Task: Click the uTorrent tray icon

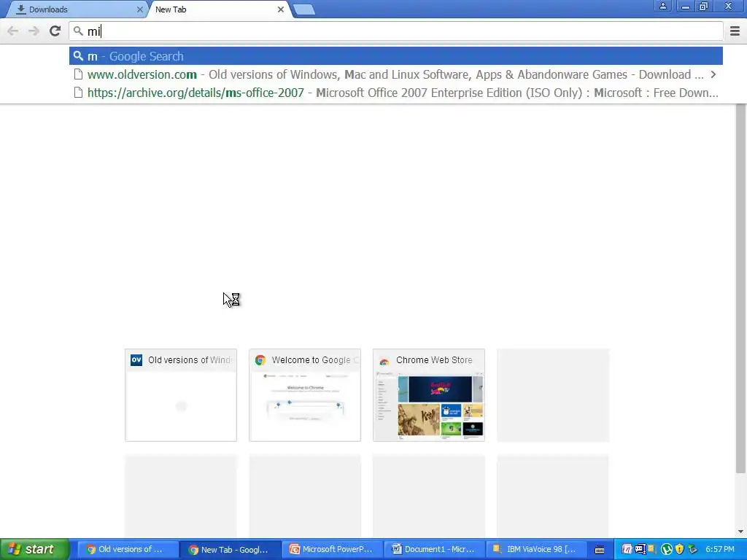Action: point(667,550)
